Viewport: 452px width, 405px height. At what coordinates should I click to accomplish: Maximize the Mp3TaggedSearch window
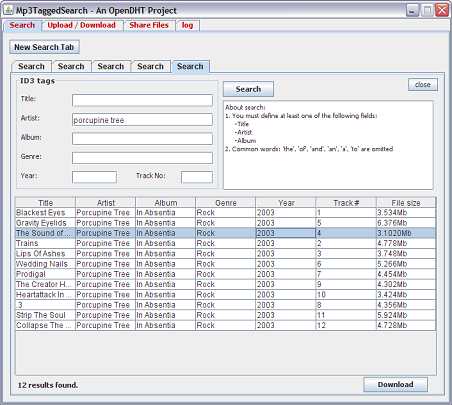[427, 10]
